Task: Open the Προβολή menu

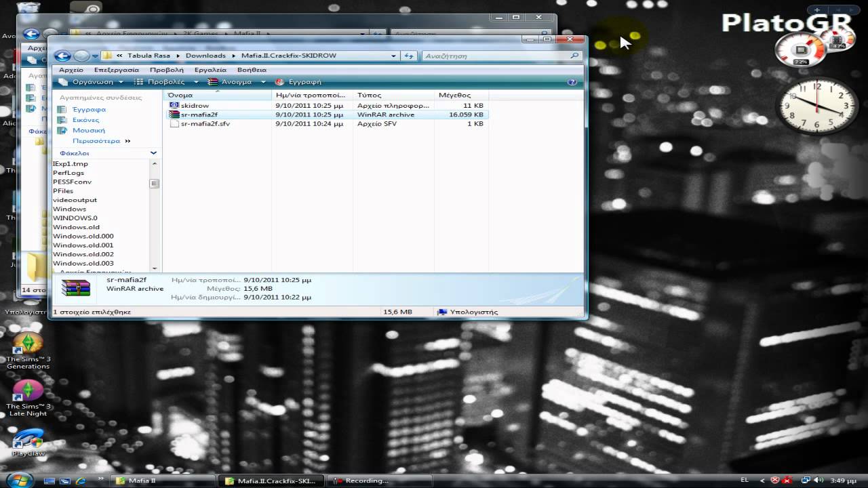Action: pyautogui.click(x=167, y=70)
